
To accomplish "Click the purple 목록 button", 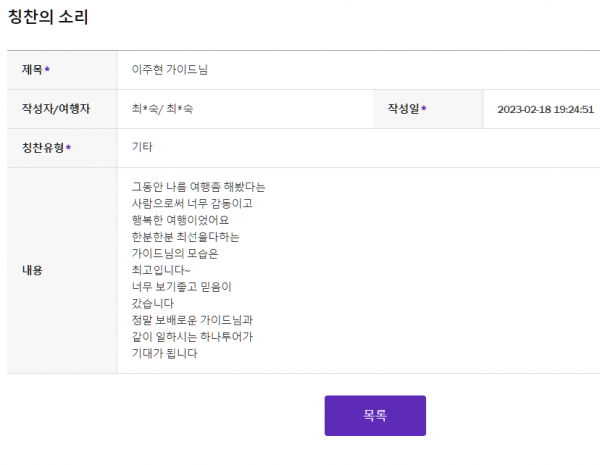I will (x=375, y=415).
